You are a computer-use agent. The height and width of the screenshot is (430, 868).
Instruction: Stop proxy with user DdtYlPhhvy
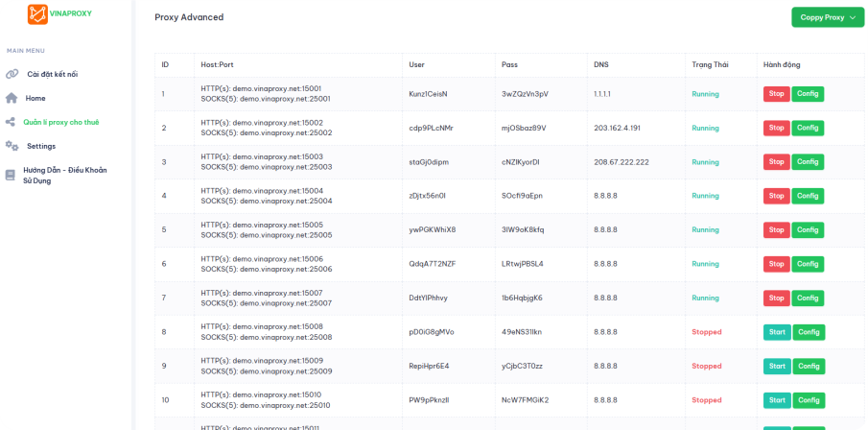tap(777, 299)
